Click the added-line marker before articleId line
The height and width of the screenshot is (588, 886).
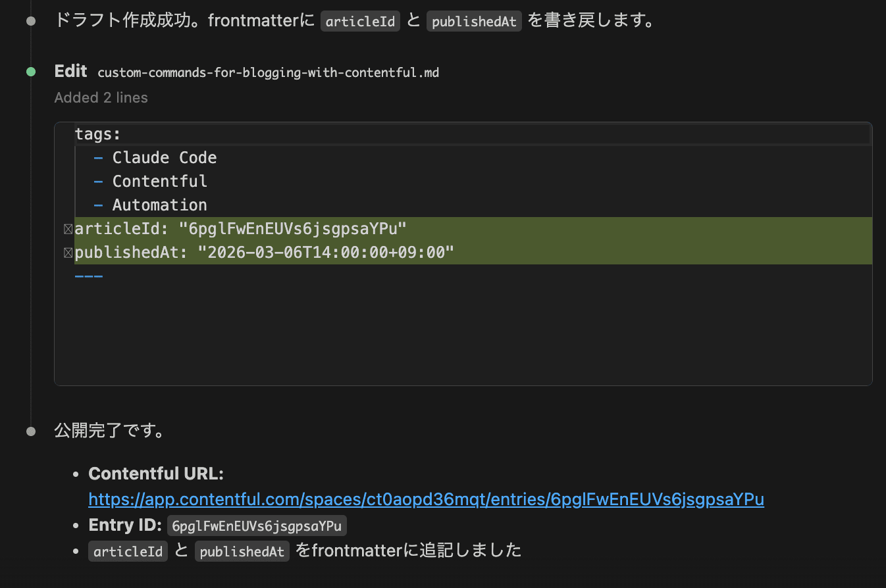pos(68,229)
